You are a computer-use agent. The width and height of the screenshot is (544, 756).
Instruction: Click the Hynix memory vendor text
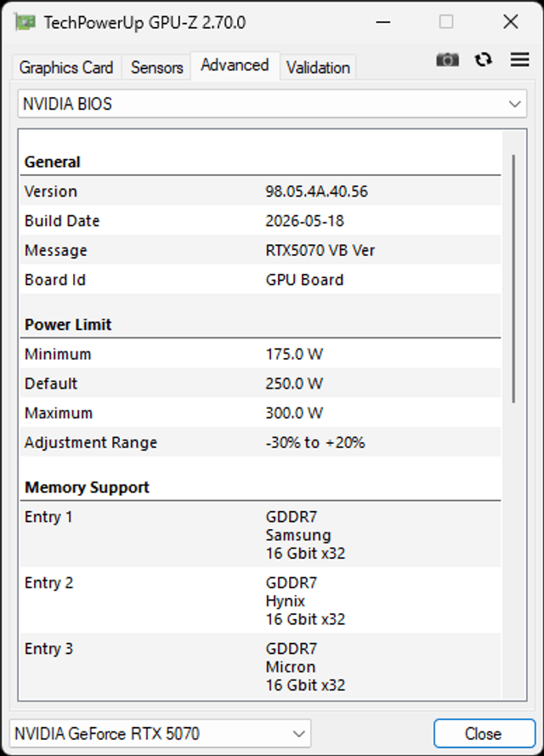tap(286, 601)
